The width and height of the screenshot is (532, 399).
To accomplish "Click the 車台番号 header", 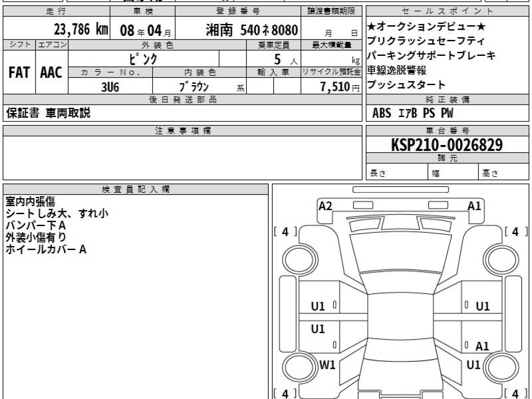I will [x=447, y=130].
